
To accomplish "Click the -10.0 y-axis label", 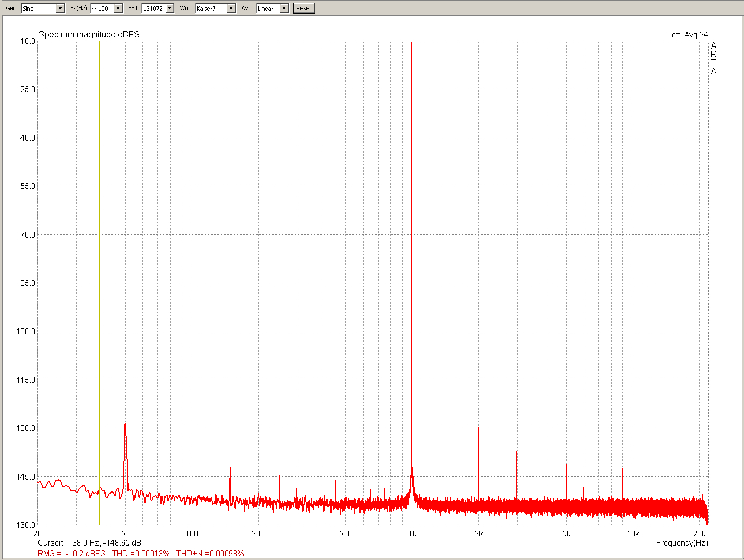I will tap(26, 41).
